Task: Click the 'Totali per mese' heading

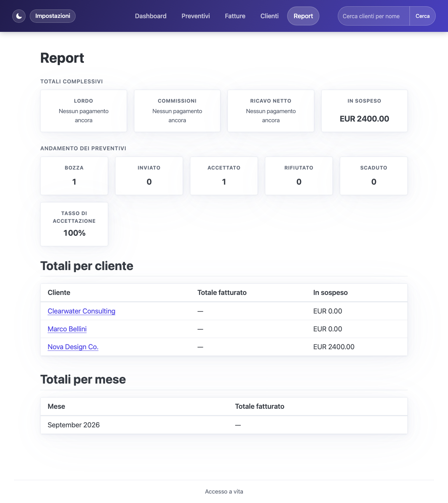Action: click(83, 379)
